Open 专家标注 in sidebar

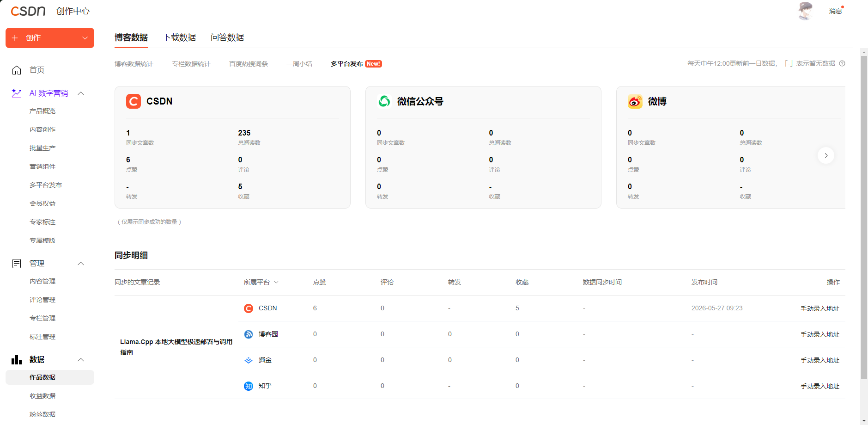[x=42, y=222]
